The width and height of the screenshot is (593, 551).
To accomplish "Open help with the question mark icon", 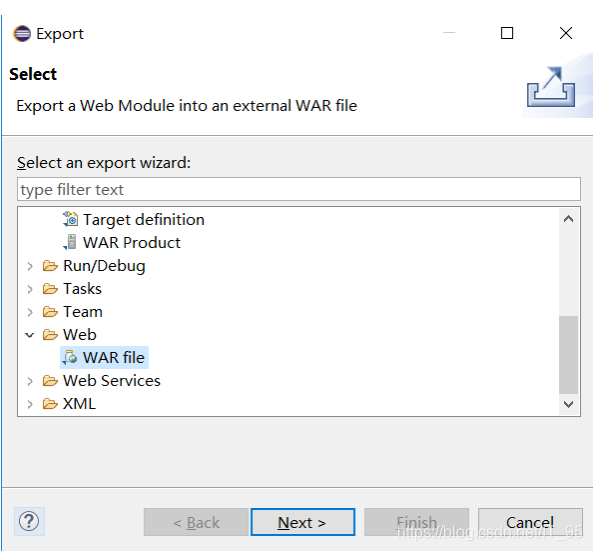I will [x=29, y=522].
